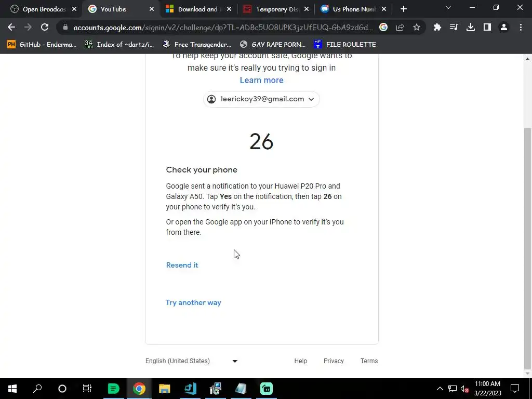Open the media control playlist icon

tap(454, 28)
